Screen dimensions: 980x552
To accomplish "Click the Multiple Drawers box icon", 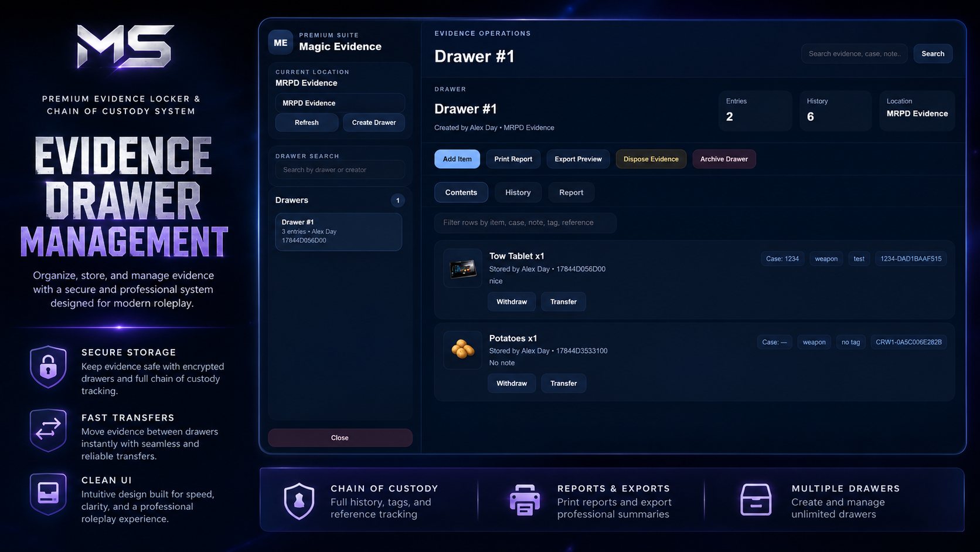I will [x=756, y=500].
